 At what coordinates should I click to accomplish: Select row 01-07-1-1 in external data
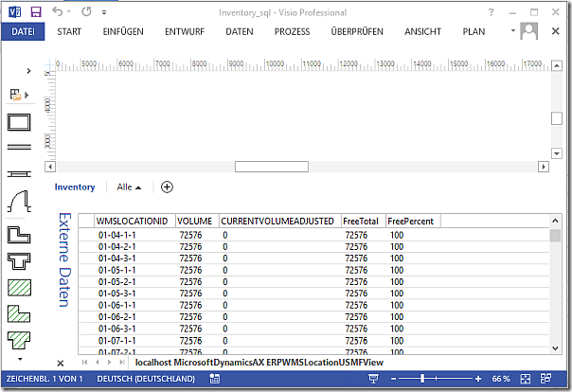coord(313,341)
